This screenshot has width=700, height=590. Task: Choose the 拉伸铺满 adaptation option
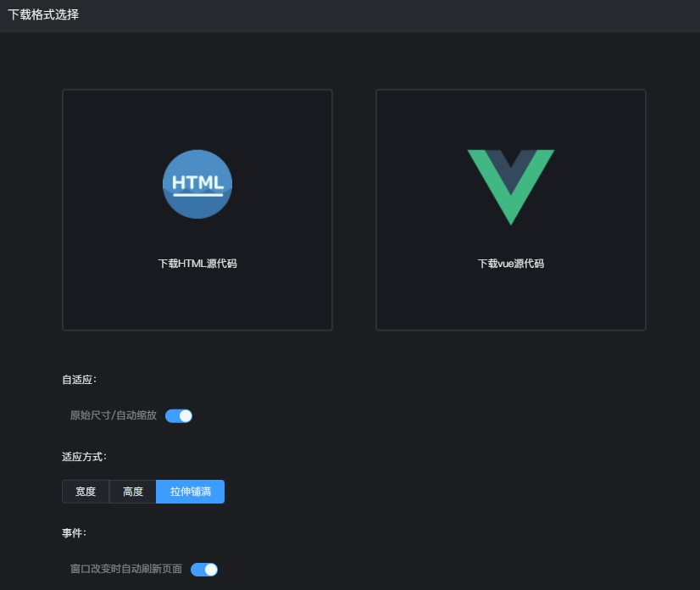coord(190,492)
